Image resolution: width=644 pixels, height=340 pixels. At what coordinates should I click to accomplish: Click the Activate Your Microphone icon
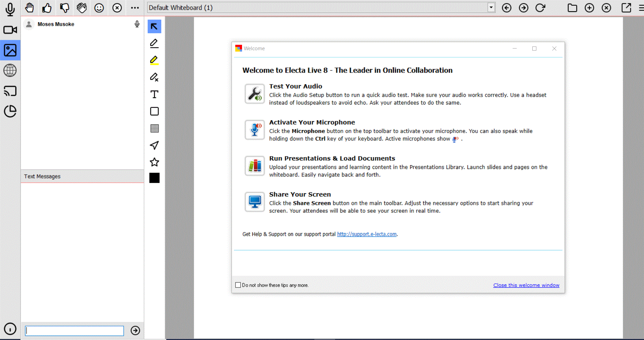tap(255, 130)
